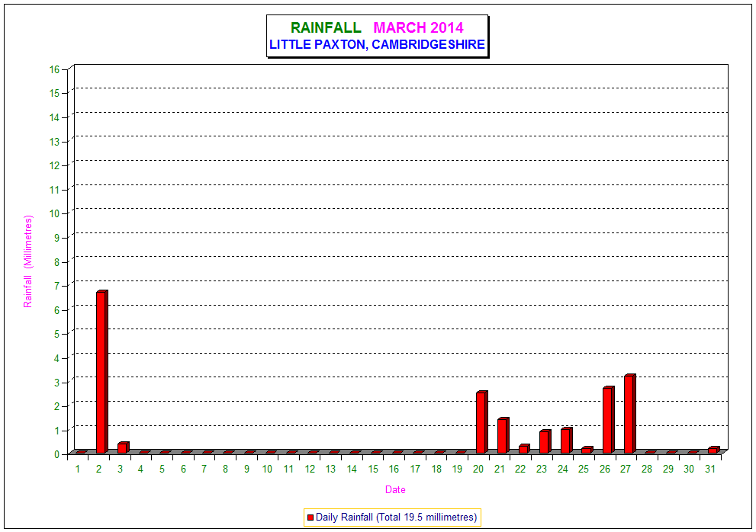This screenshot has height=532, width=756.
Task: Click the x-axis date label 28
Action: [647, 469]
